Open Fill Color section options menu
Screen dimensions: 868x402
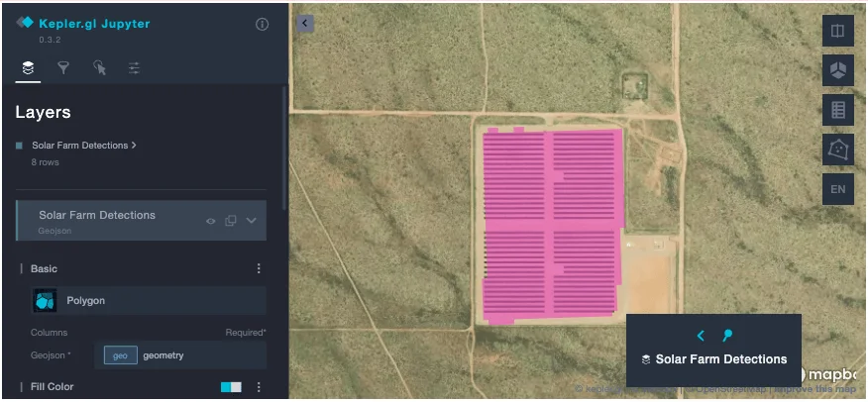[x=258, y=387]
